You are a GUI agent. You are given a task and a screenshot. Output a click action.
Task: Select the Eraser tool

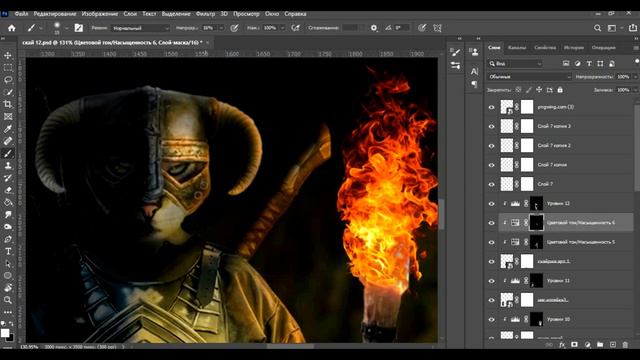click(x=8, y=190)
